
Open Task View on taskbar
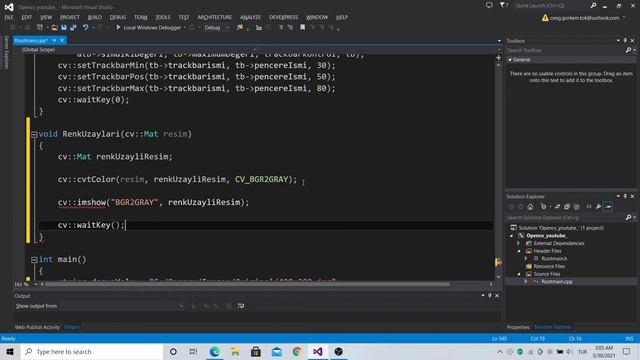click(x=193, y=351)
